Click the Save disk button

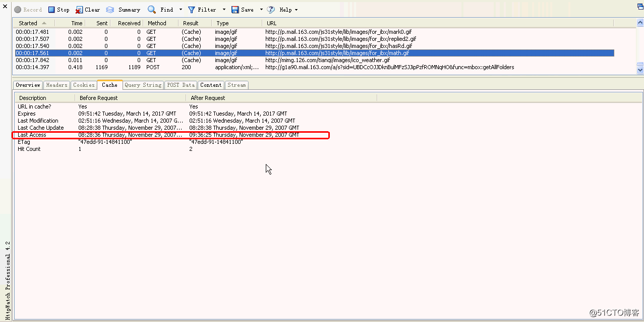click(243, 10)
